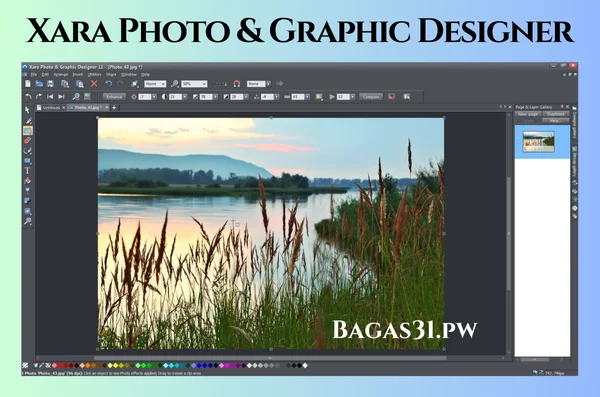Click the New document icon
The height and width of the screenshot is (397, 600).
point(28,83)
